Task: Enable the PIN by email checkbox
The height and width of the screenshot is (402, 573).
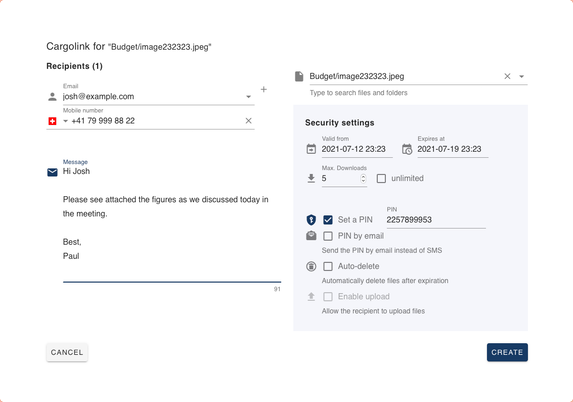Action: pyautogui.click(x=328, y=236)
